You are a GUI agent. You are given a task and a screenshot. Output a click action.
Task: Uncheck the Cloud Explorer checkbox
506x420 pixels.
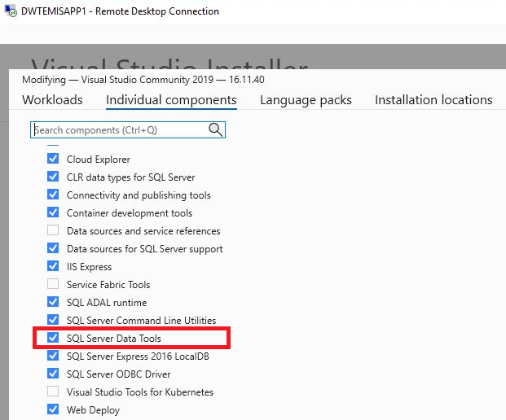pyautogui.click(x=53, y=159)
